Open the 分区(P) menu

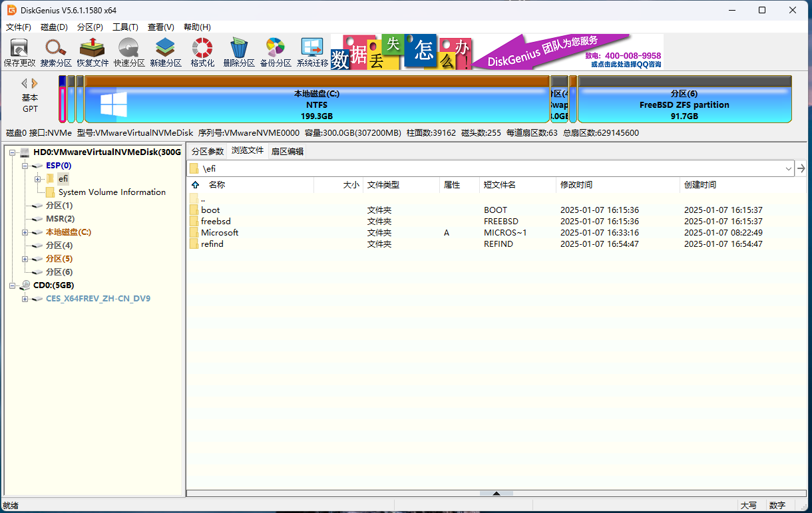click(x=90, y=27)
